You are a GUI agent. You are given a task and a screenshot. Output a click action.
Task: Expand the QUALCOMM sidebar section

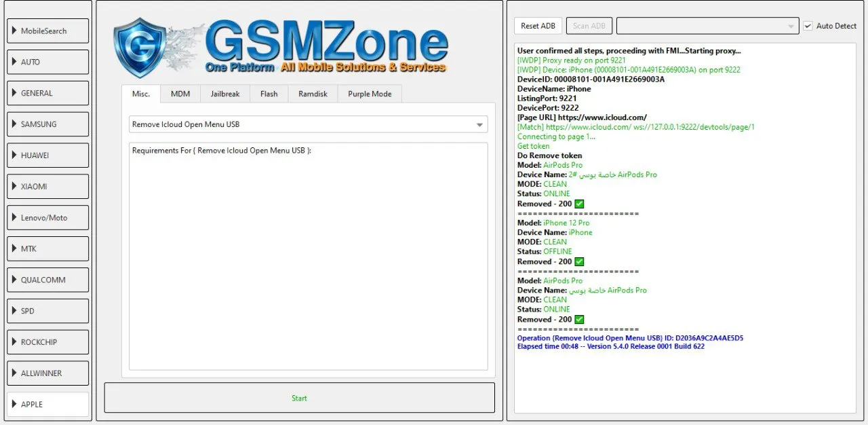pos(47,280)
